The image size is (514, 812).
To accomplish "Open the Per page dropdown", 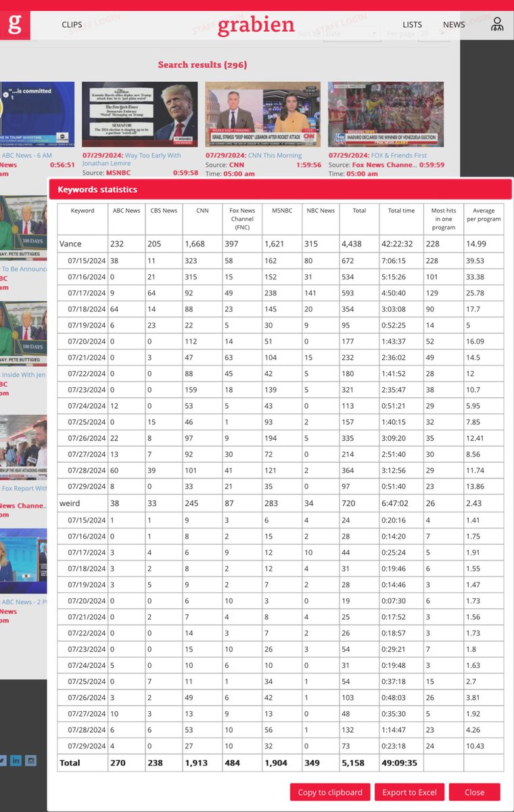I will 433,33.
